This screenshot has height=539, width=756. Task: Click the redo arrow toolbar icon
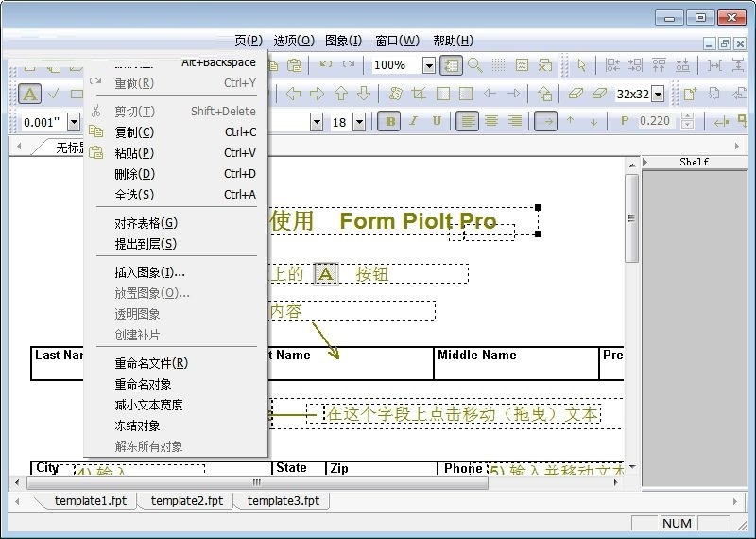(x=349, y=64)
